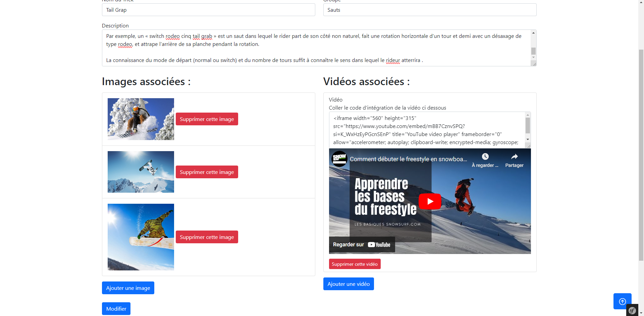Click the 'À regarder' watch later clock icon
This screenshot has width=644, height=316.
point(485,156)
